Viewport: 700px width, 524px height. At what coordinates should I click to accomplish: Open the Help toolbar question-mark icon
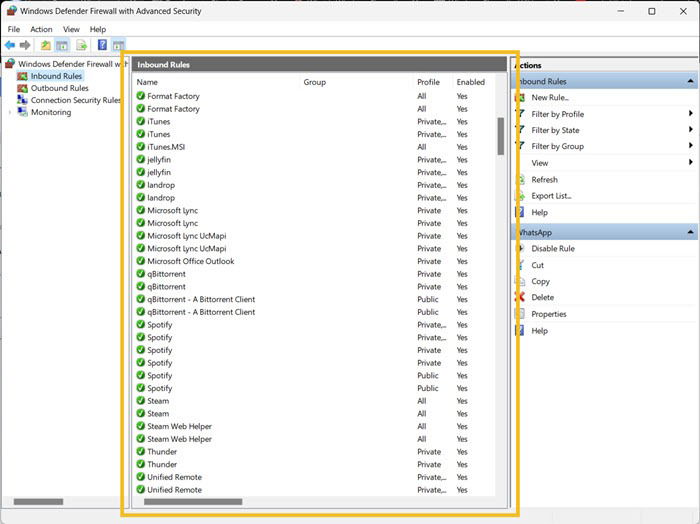click(102, 45)
